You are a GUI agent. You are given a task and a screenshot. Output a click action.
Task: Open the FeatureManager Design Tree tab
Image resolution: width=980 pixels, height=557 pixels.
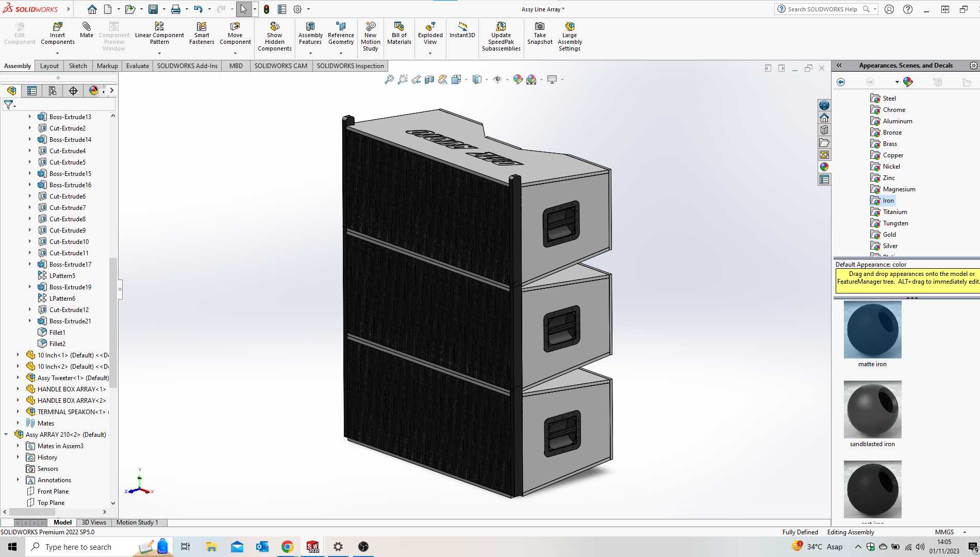11,91
